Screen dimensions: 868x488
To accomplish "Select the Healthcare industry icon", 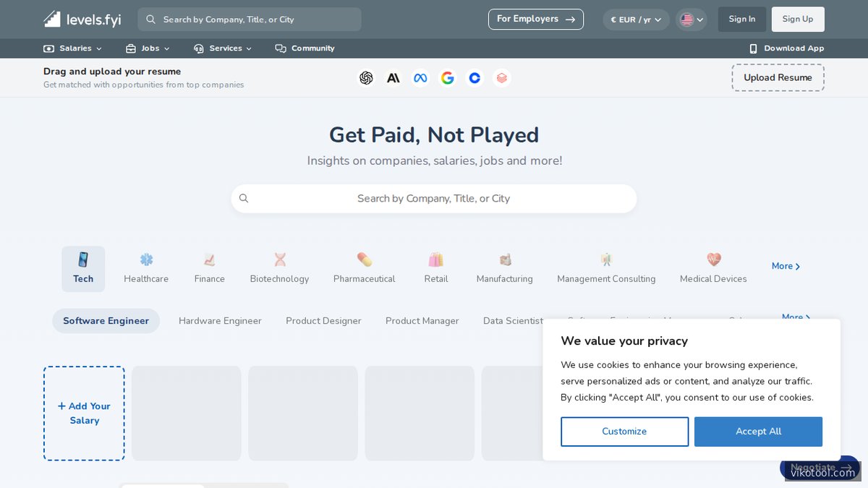I will click(146, 259).
